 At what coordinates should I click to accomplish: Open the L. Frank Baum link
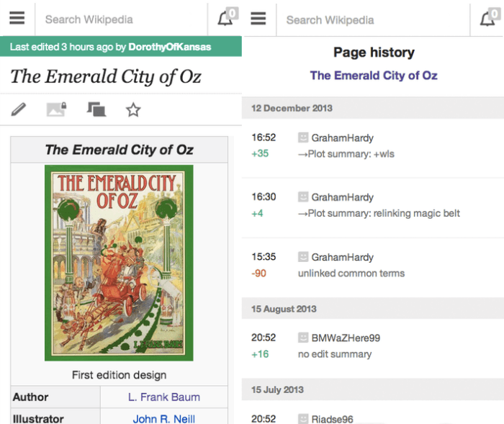pyautogui.click(x=164, y=397)
